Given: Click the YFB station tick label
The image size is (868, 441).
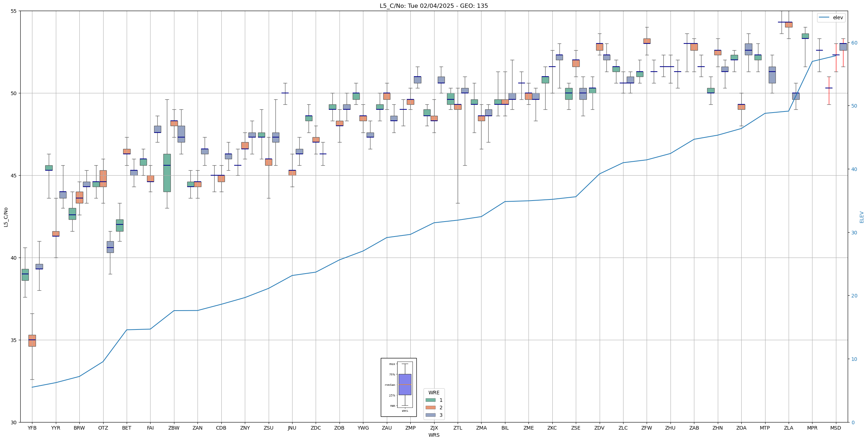Looking at the screenshot, I should point(32,428).
